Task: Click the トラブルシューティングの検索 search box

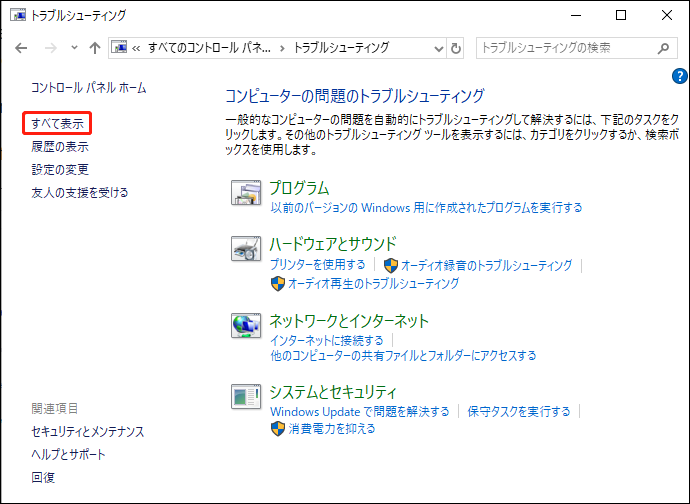Action: coord(577,48)
